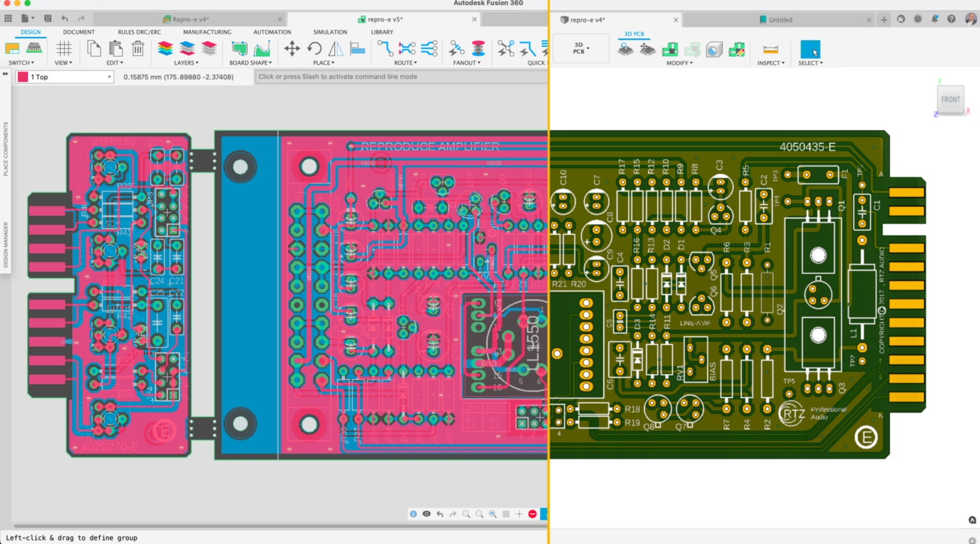Viewport: 980px width, 544px height.
Task: Click the Undo arrow in canvas toolbar
Action: tap(440, 513)
